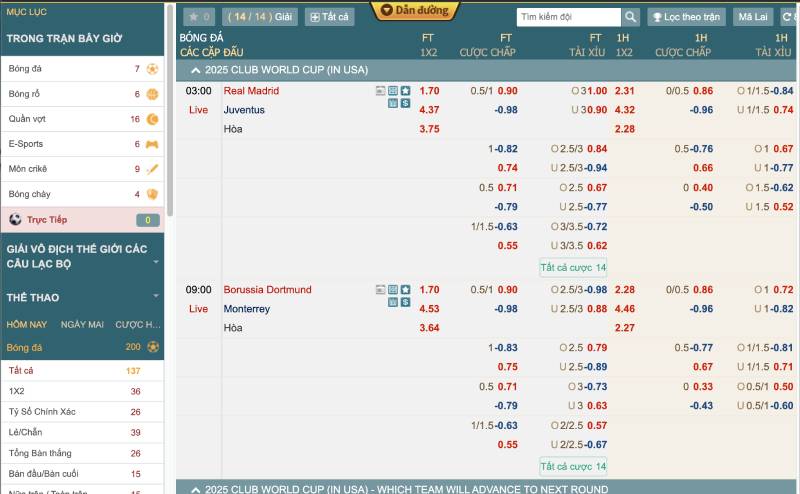
Task: Collapse the Thể Thao sidebar section
Action: point(155,297)
